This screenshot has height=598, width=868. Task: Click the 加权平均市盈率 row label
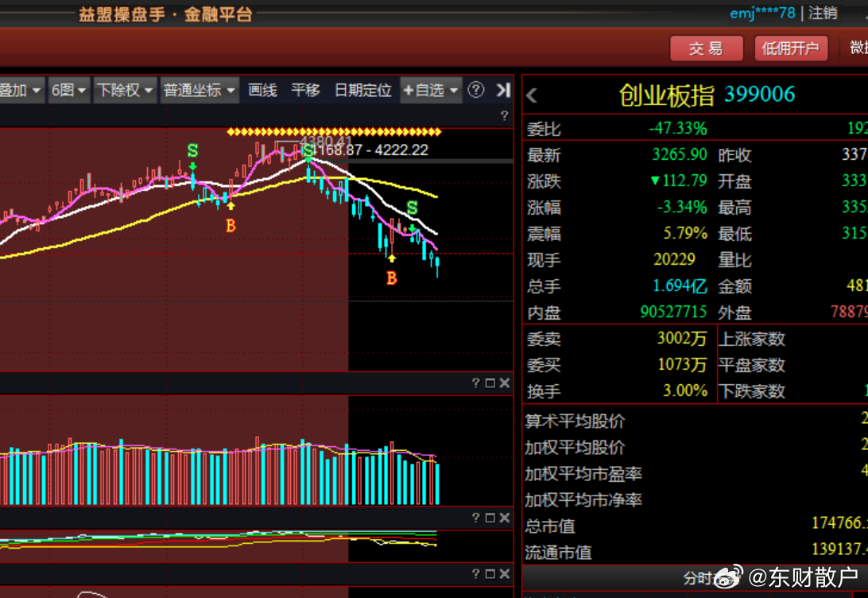pos(583,473)
